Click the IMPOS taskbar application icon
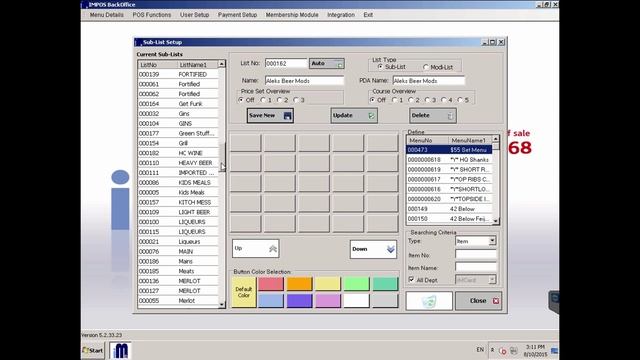The width and height of the screenshot is (640, 360). [x=120, y=350]
